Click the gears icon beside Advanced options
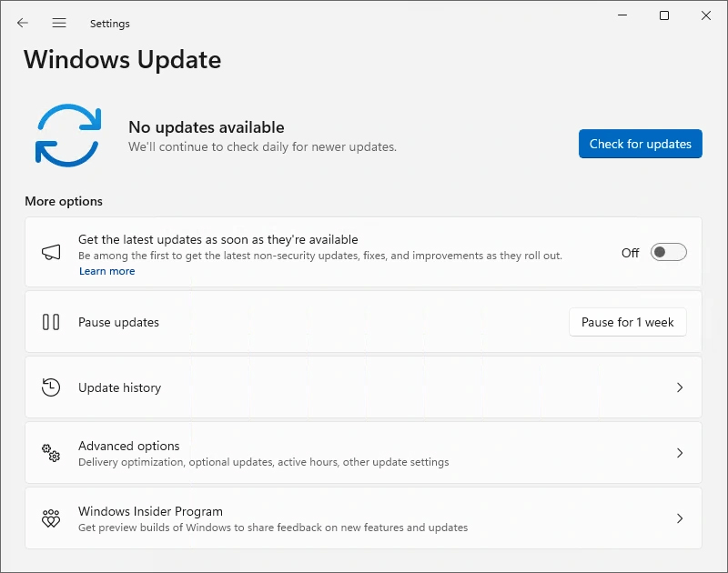Screen dimensions: 728x573 (x=51, y=452)
